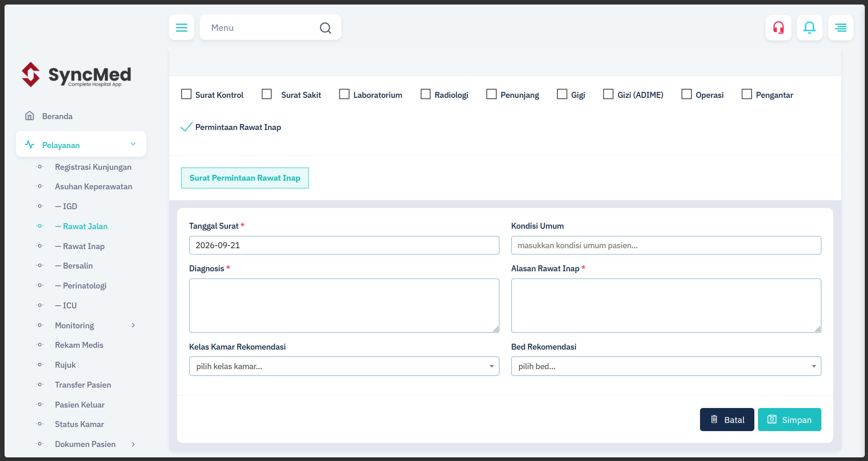Viewport: 868px width, 461px height.
Task: Uncheck Permintaan Rawat Inap checkmark
Action: tap(186, 127)
